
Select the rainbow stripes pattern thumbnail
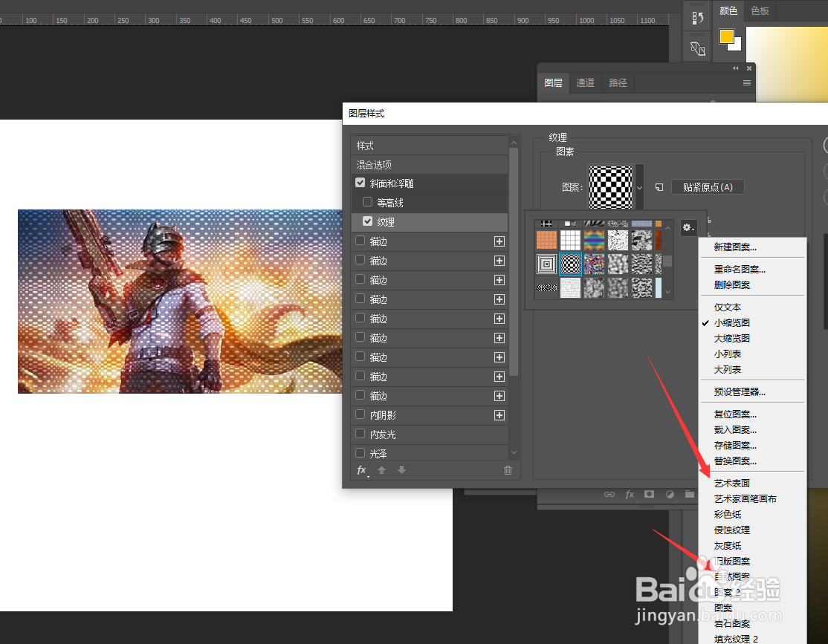(594, 240)
